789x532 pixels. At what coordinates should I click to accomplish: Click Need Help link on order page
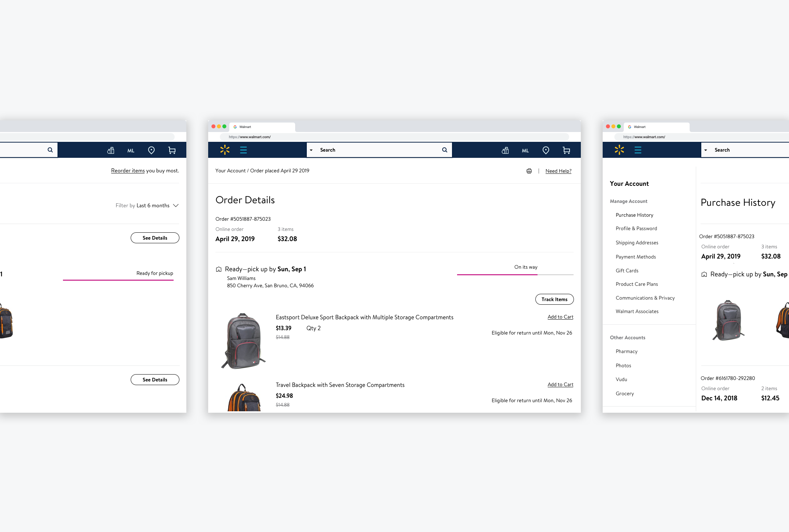[557, 171]
